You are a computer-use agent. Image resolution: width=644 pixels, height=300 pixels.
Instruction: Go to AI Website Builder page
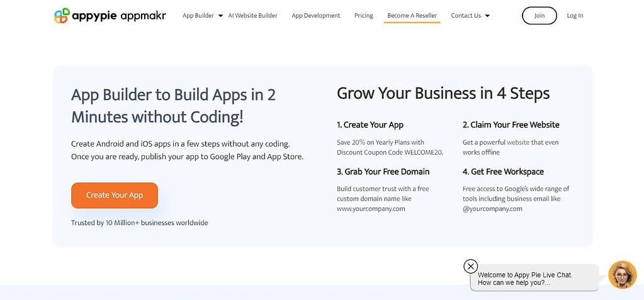click(x=252, y=16)
